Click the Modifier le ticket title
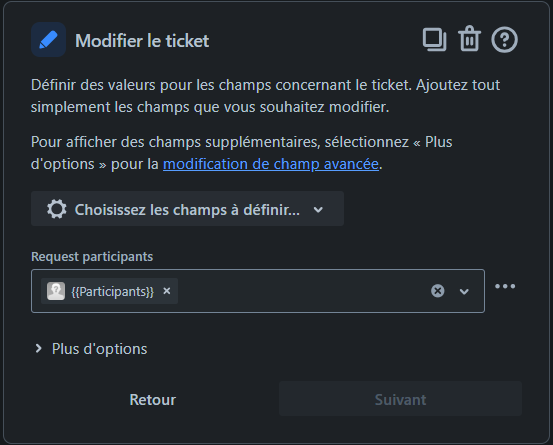Screen dimensions: 553x445 (142, 41)
